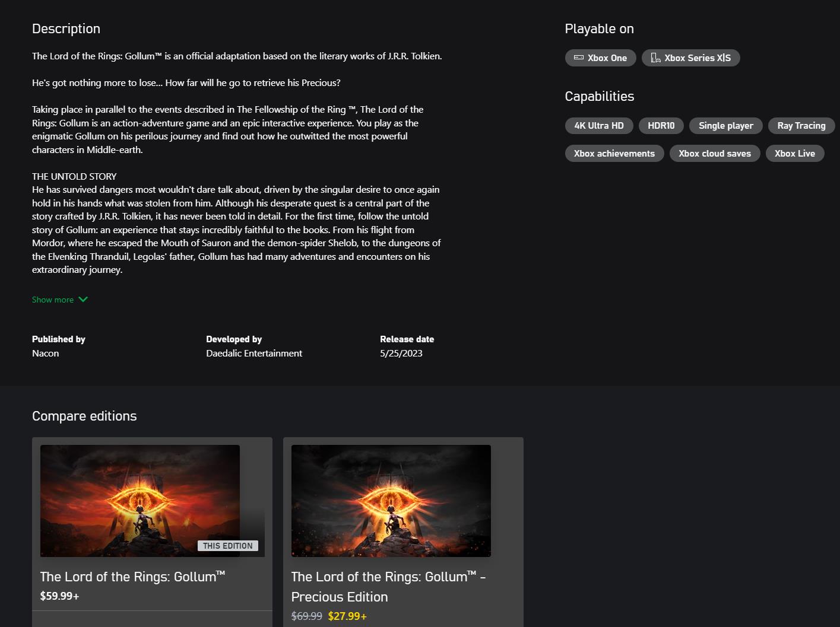Click the Xbox Series X|S console icon
The width and height of the screenshot is (840, 627).
(656, 58)
